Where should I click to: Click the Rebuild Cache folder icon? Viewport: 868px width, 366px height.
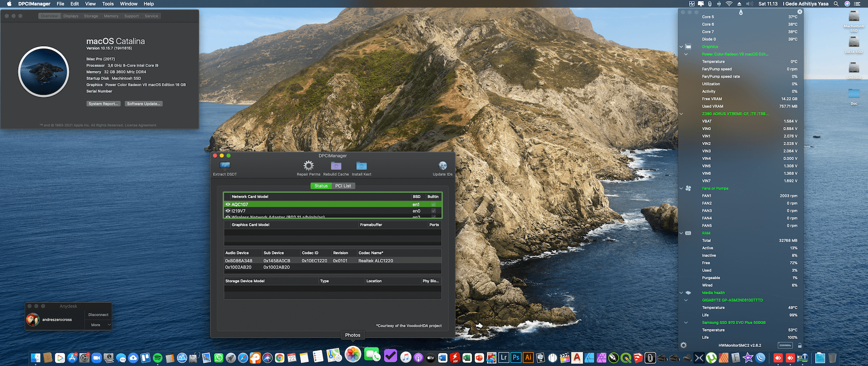336,166
